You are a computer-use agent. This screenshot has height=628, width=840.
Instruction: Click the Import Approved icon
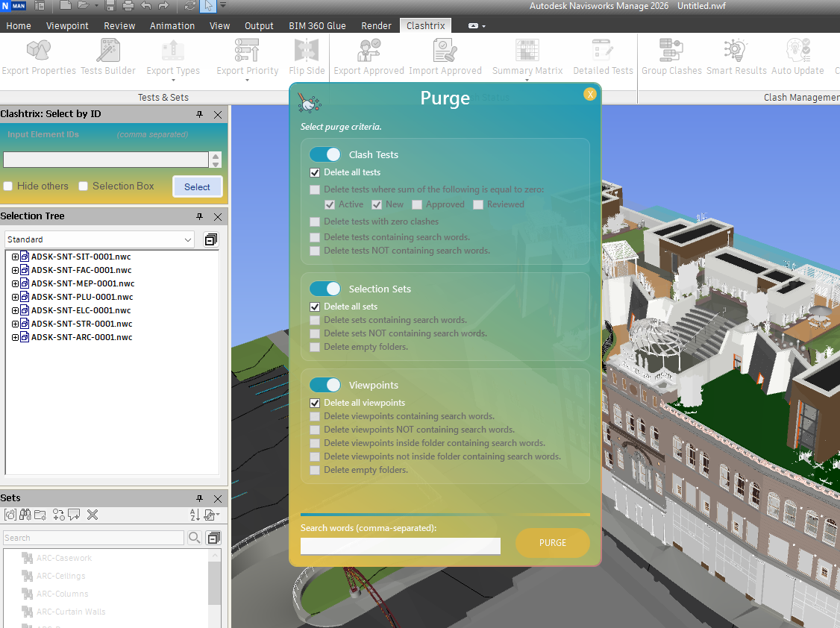point(445,51)
